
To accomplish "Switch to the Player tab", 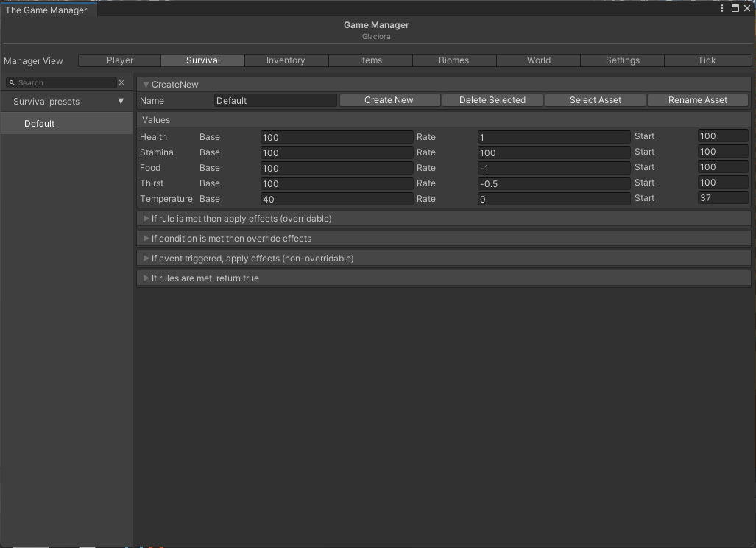I will pyautogui.click(x=119, y=60).
